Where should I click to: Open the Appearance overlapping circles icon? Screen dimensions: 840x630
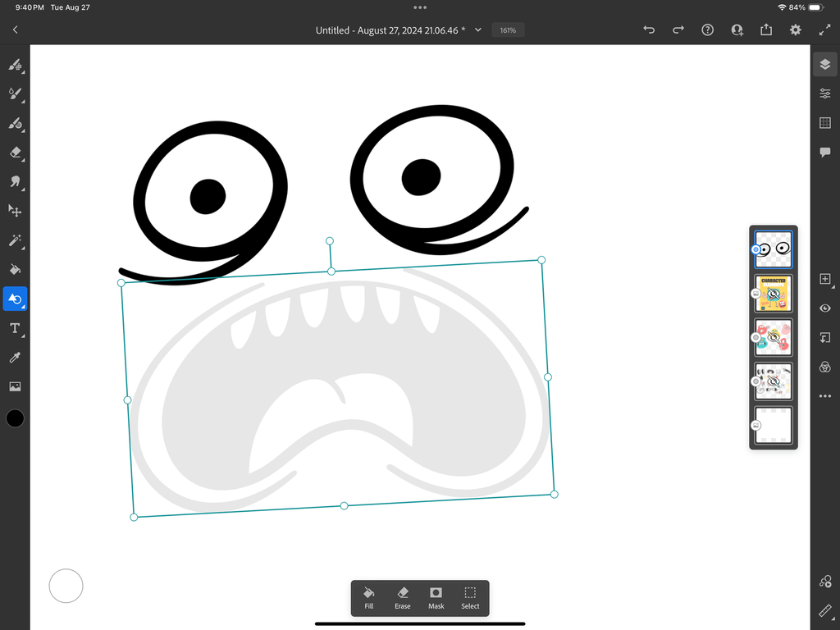[825, 367]
